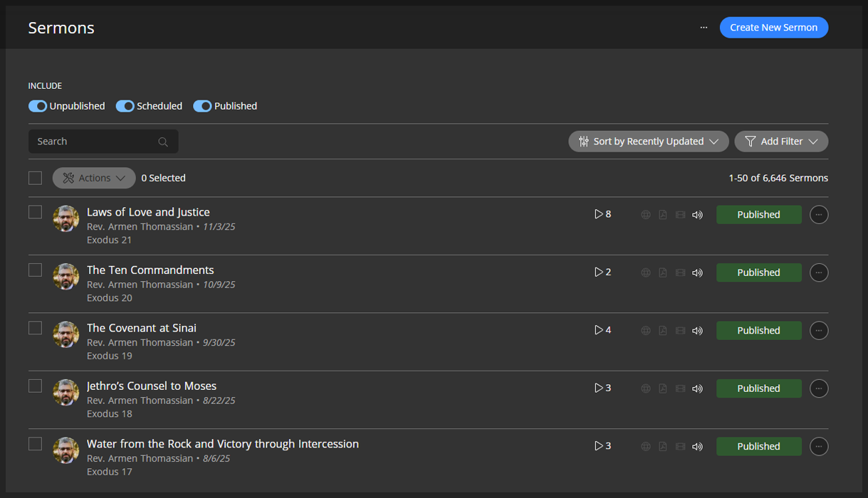The width and height of the screenshot is (868, 498).
Task: Open the Sort by Recently Updated dropdown
Action: coord(648,142)
